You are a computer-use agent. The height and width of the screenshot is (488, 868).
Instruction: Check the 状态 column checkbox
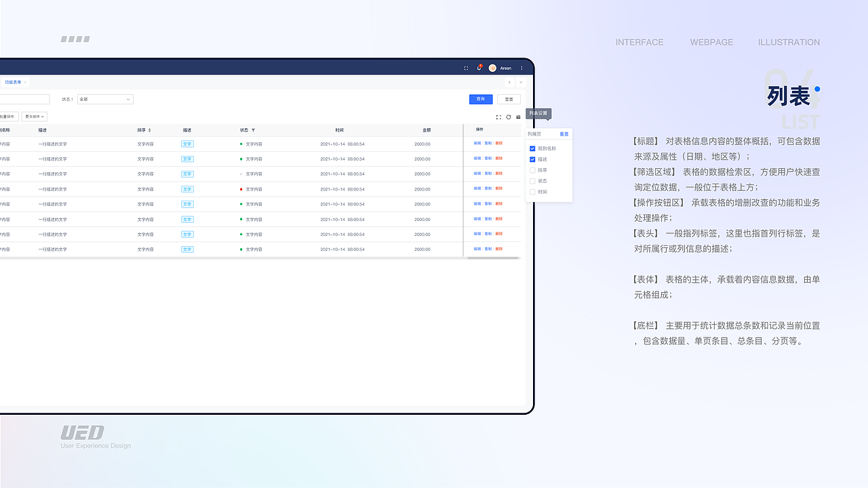(532, 181)
